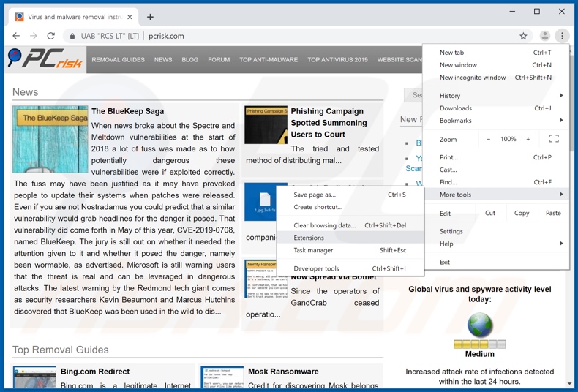
Task: Close the Virus and malware removal tab
Action: [130, 17]
